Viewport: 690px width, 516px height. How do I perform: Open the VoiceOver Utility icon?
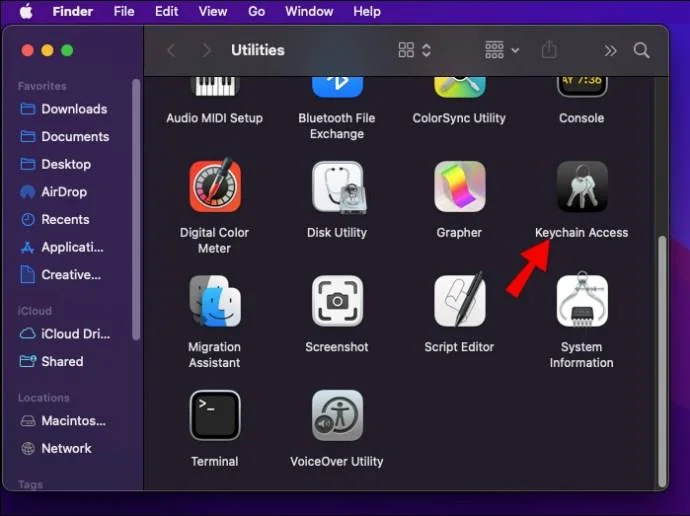point(338,415)
